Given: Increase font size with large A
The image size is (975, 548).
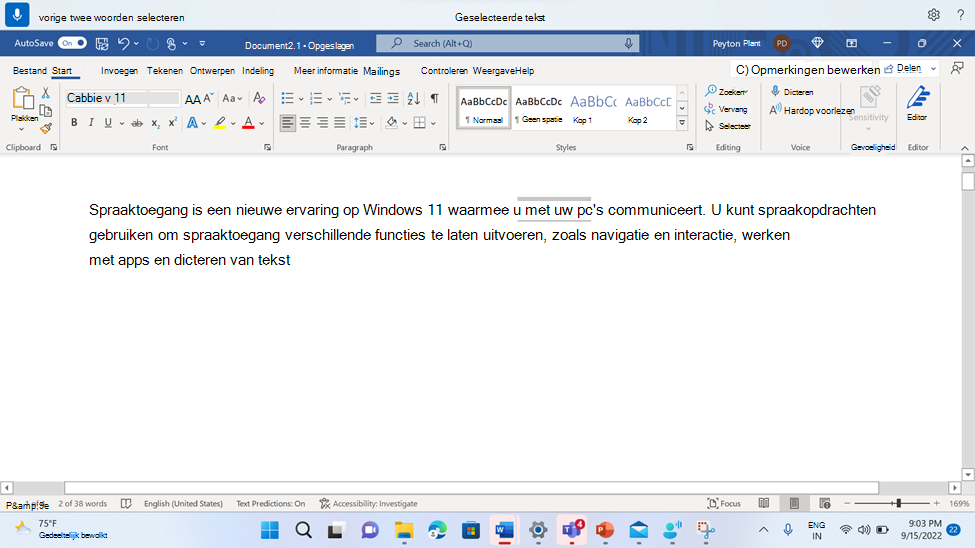Looking at the screenshot, I should 193,99.
